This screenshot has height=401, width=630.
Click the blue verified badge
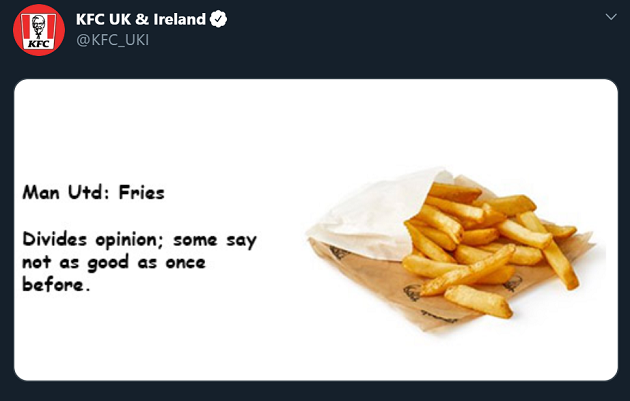pos(218,20)
